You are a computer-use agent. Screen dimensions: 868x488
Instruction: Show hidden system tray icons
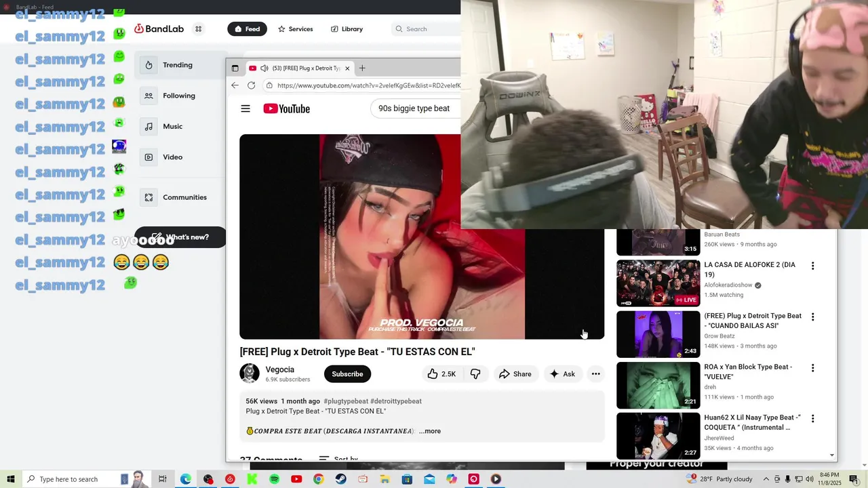(x=766, y=479)
